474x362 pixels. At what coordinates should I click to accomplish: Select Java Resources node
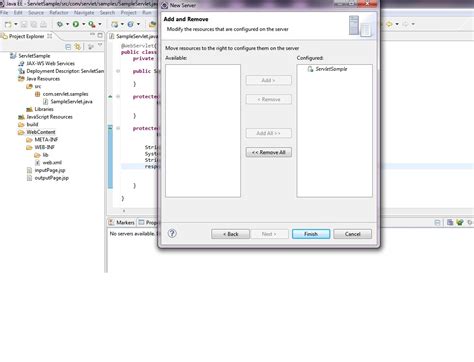coord(43,79)
